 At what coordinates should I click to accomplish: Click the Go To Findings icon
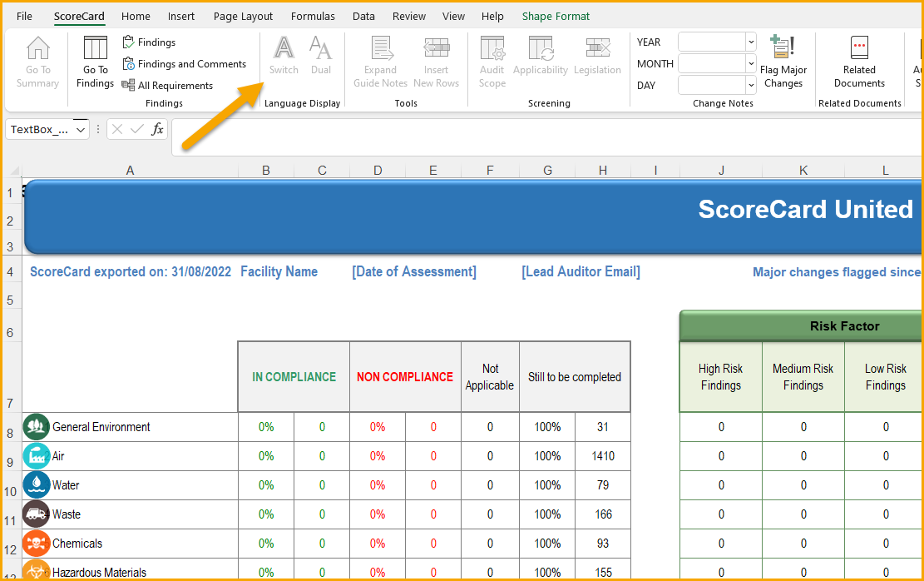click(95, 47)
